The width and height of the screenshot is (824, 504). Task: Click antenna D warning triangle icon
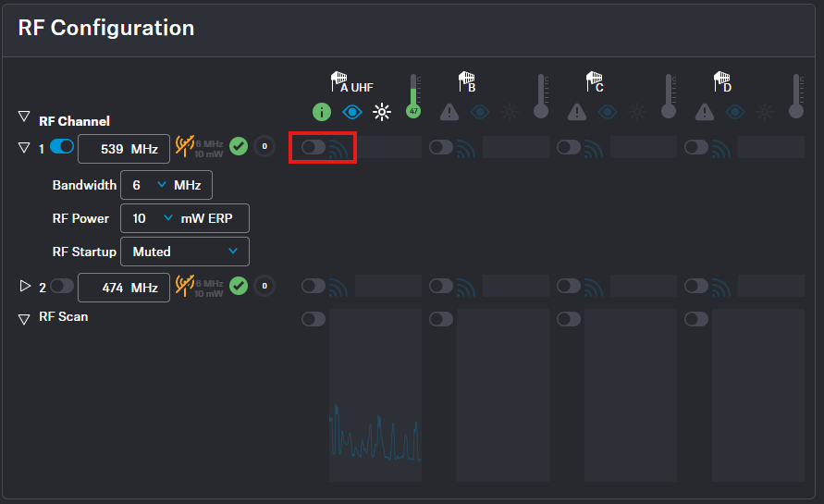705,112
